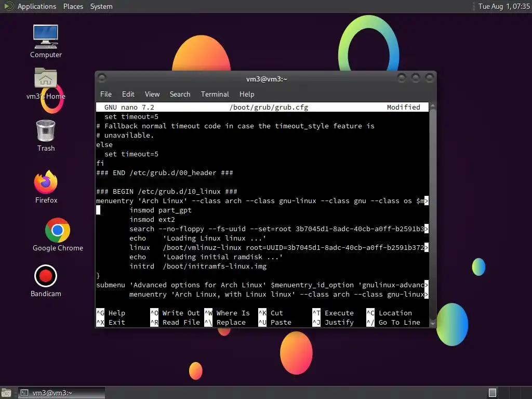Image resolution: width=532 pixels, height=399 pixels.
Task: Click the '^W Where Is' shortcut in nano footer
Action: [x=227, y=313]
